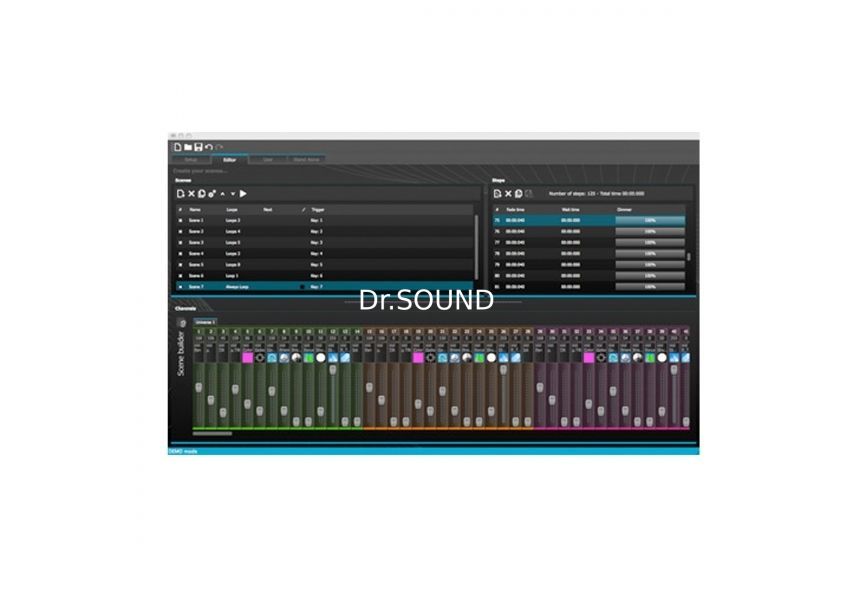
Task: Click gobo wheel icon on channel 6
Action: tap(260, 358)
